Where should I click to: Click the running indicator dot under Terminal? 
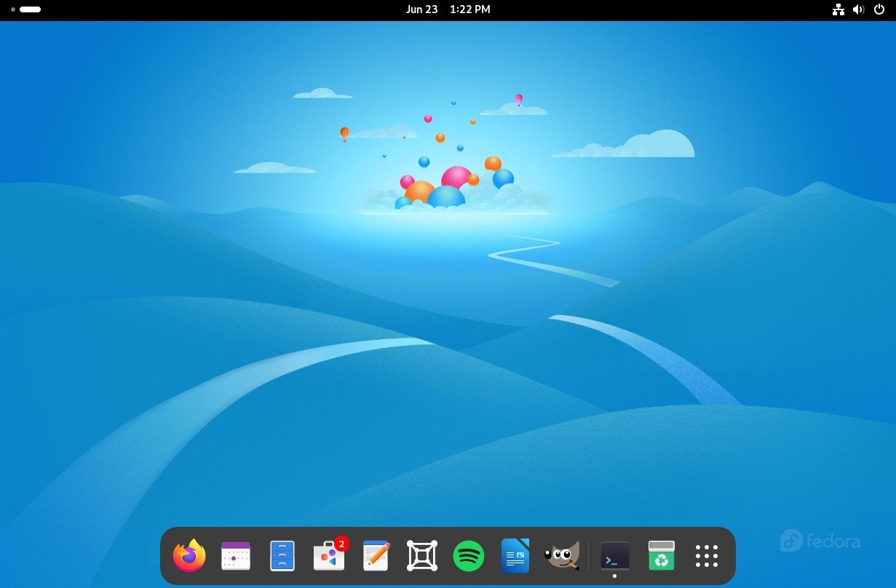pyautogui.click(x=614, y=575)
